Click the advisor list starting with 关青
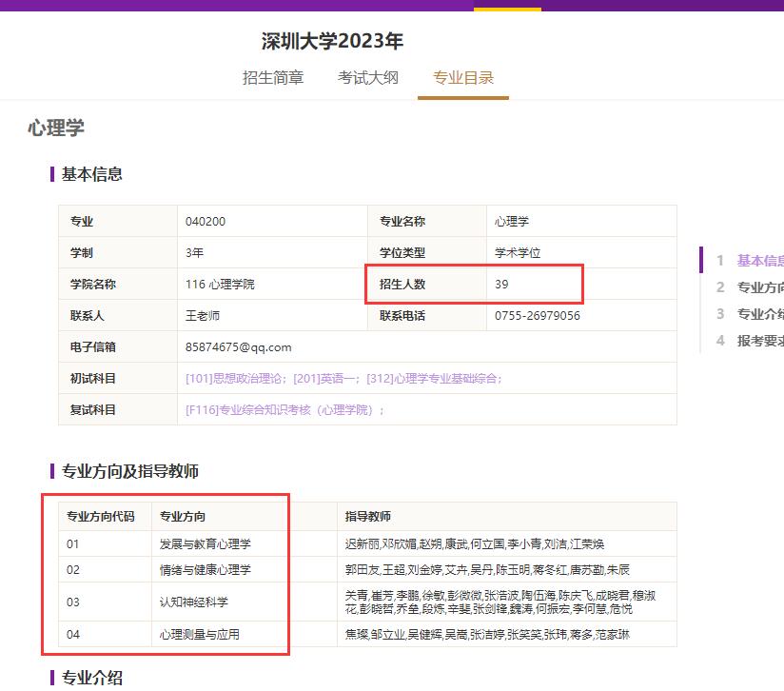 [500, 602]
